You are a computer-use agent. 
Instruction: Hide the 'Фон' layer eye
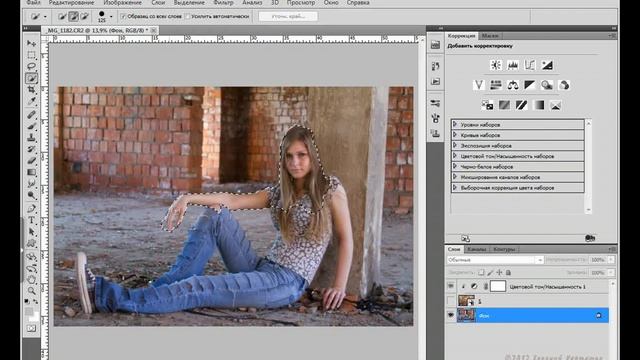(451, 315)
